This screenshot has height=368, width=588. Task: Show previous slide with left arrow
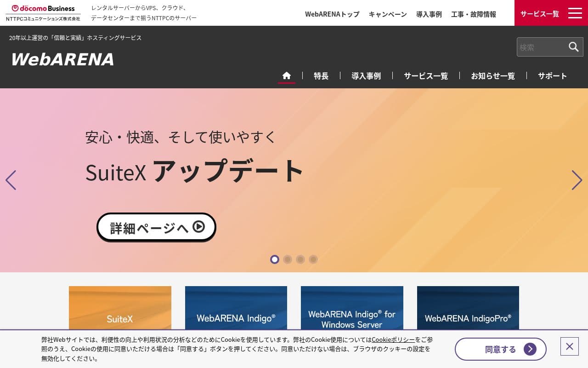tap(11, 180)
